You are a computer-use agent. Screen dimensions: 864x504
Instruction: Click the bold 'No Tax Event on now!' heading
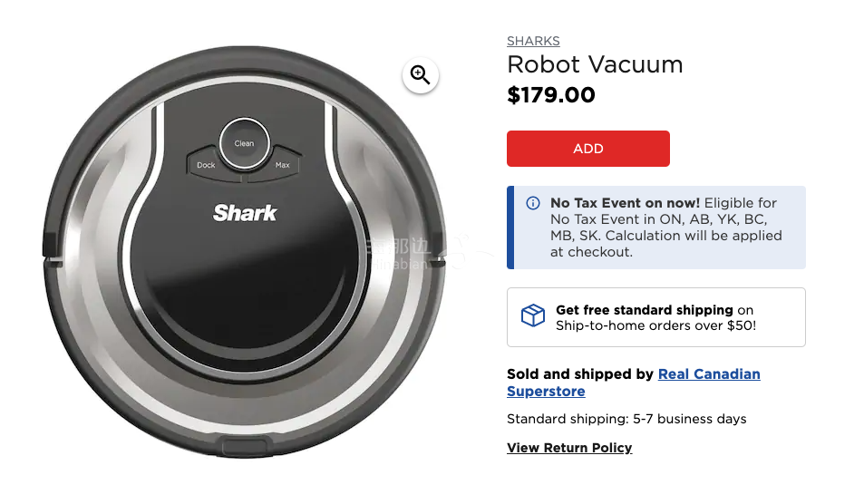(625, 203)
